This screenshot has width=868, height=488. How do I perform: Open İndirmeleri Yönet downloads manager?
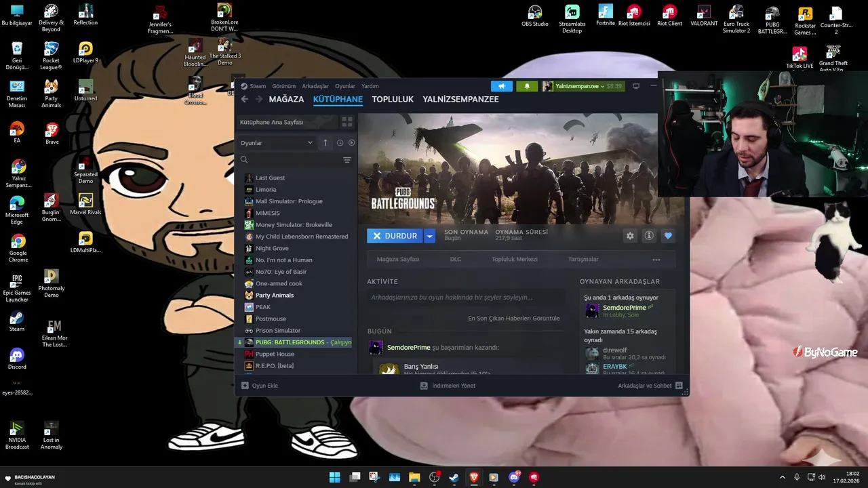(448, 386)
